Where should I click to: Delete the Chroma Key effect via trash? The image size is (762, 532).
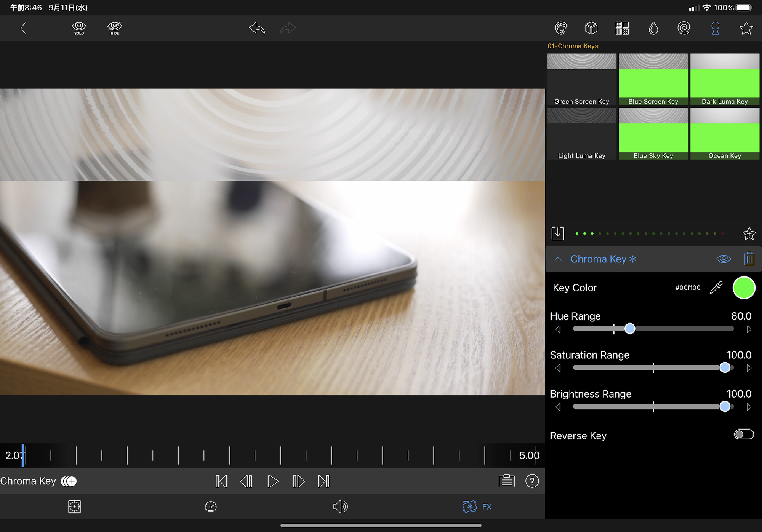point(749,259)
